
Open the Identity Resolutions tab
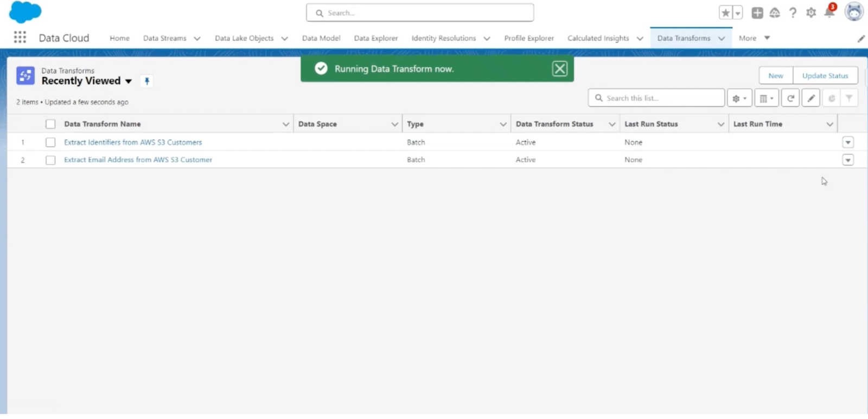pyautogui.click(x=443, y=38)
